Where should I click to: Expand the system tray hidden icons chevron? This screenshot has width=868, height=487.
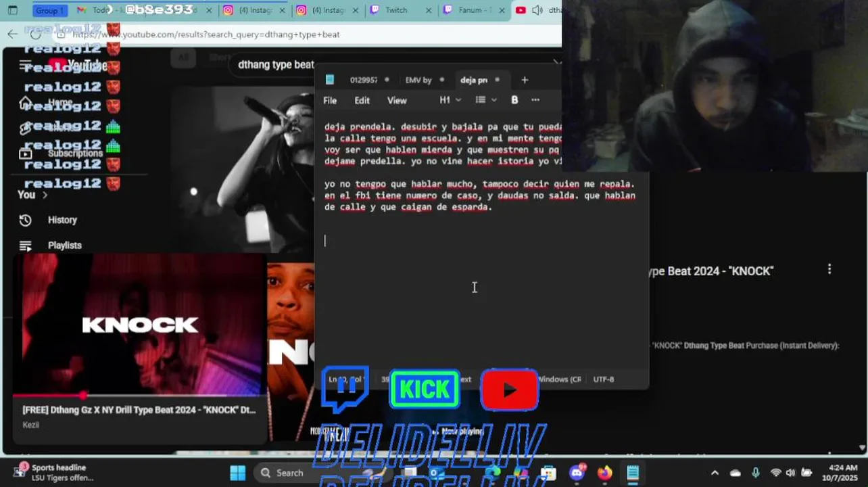[715, 473]
